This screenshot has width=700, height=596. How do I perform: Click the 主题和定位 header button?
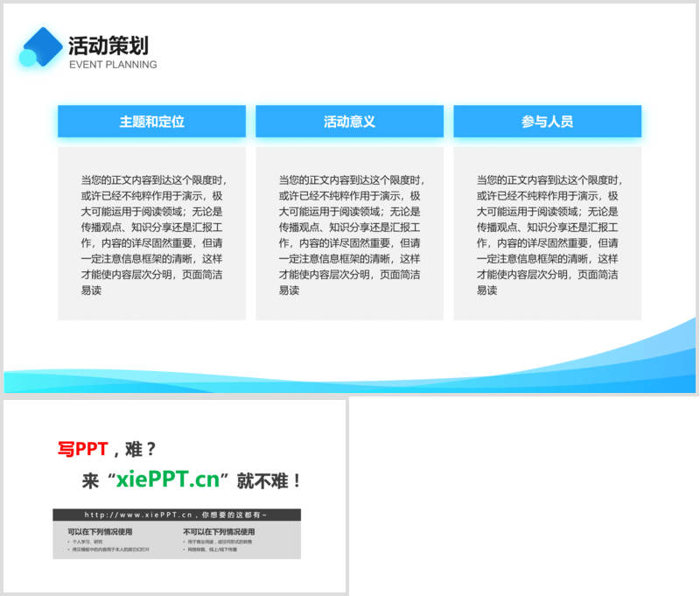click(151, 122)
